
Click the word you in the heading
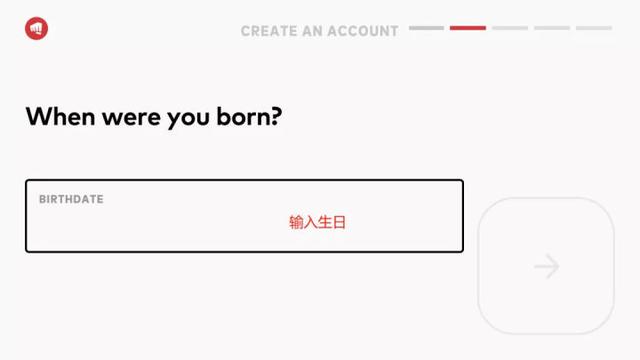[x=189, y=119]
